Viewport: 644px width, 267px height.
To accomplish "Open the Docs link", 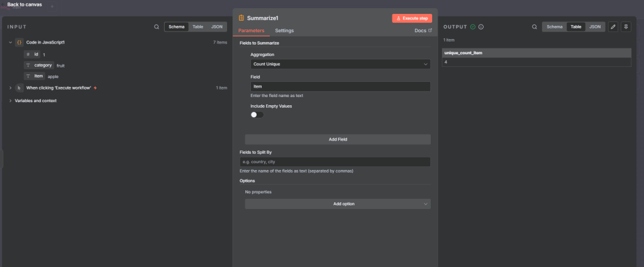I will [x=423, y=30].
